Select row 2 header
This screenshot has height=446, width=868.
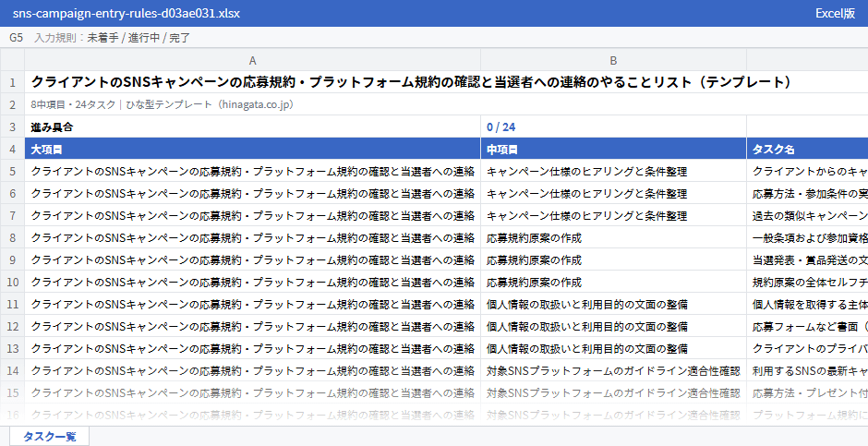tap(12, 104)
